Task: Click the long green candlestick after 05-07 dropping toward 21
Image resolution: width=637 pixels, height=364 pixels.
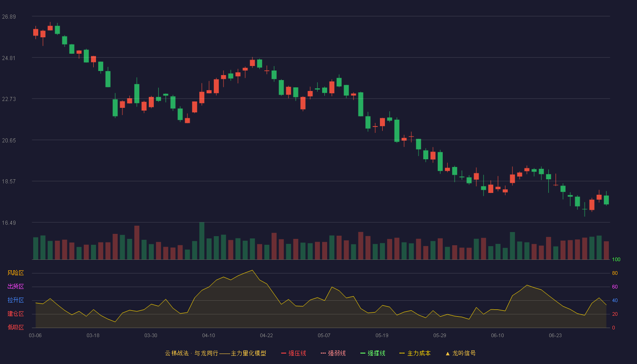Action: (360, 104)
